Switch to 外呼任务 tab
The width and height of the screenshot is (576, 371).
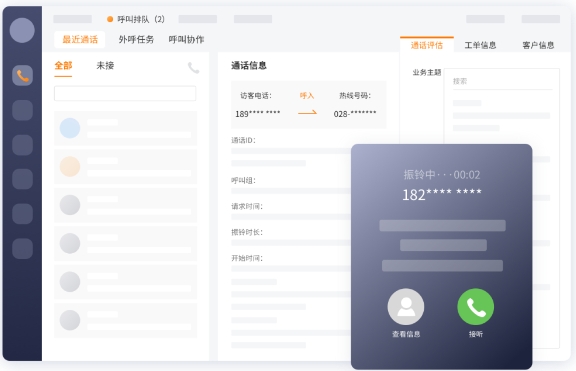[x=136, y=39]
